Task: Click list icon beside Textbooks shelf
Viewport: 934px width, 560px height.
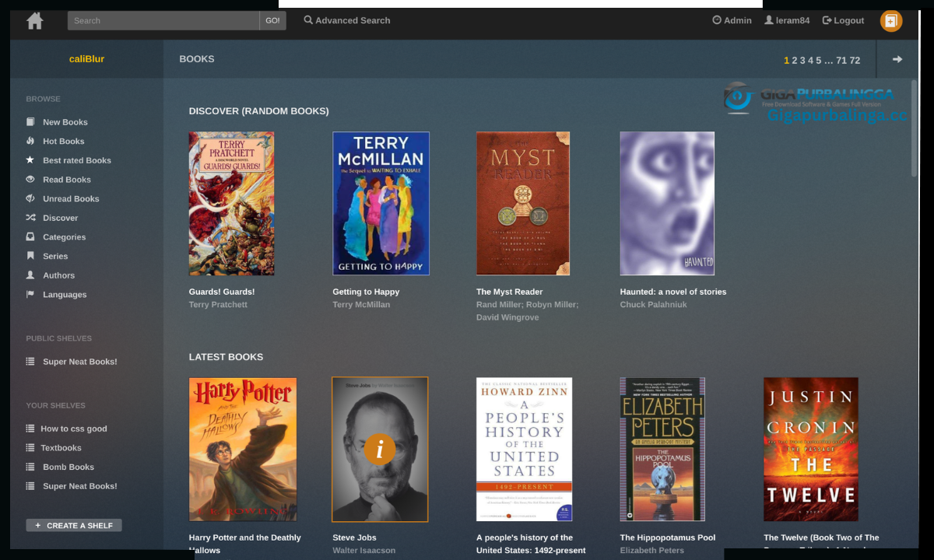Action: click(30, 448)
